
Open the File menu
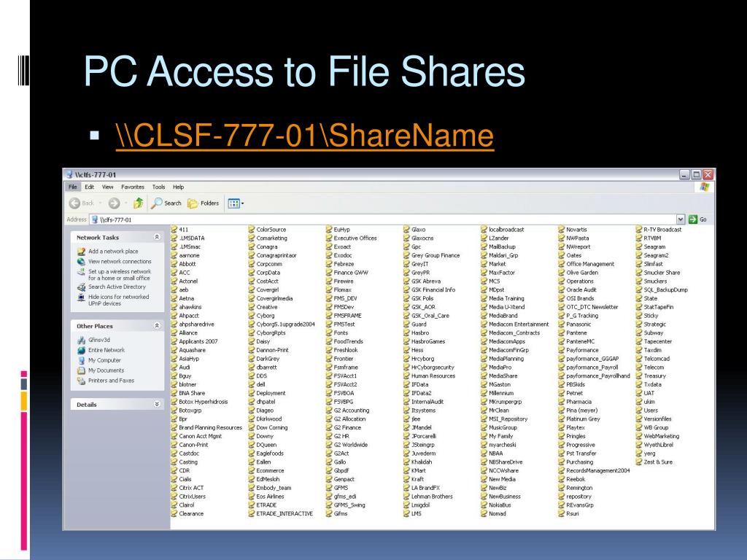coord(72,187)
